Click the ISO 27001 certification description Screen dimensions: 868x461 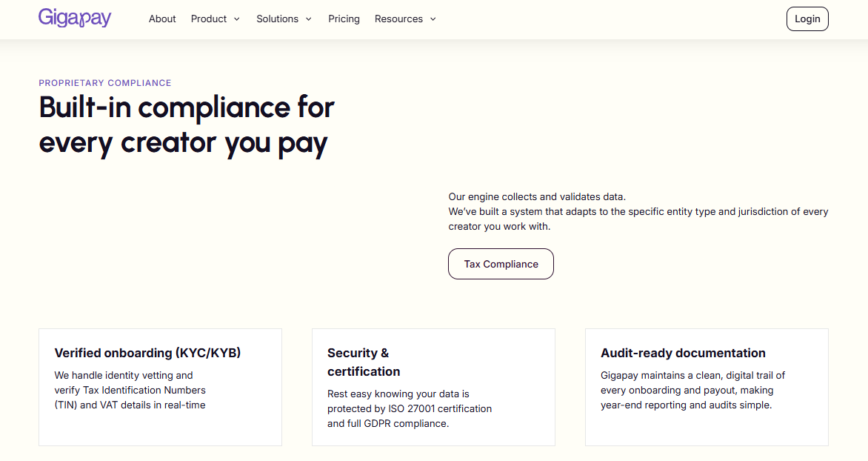(410, 409)
